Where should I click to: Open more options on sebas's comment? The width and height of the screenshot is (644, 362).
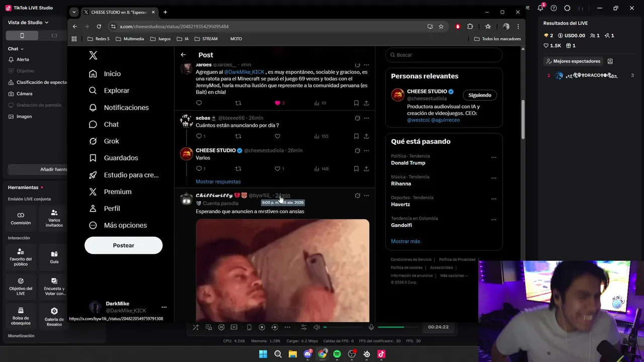366,118
